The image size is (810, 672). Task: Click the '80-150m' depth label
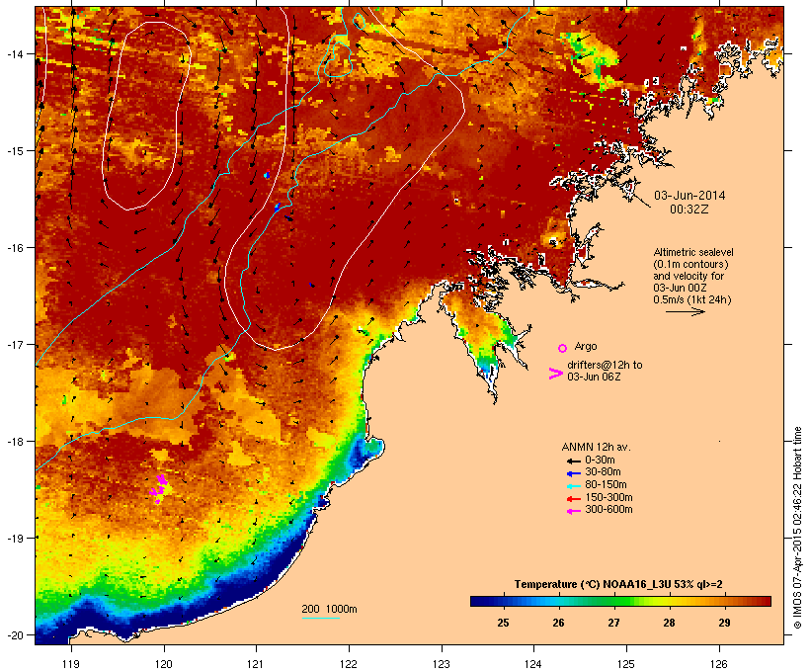coord(606,485)
